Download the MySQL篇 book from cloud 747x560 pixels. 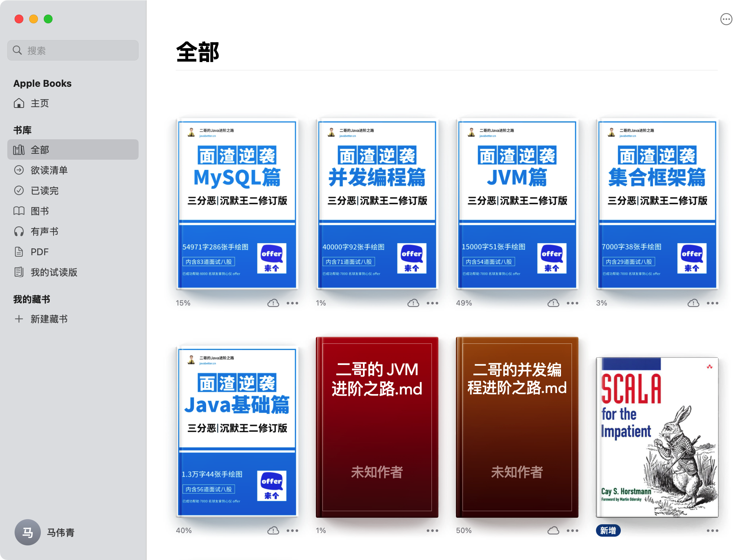(x=273, y=303)
